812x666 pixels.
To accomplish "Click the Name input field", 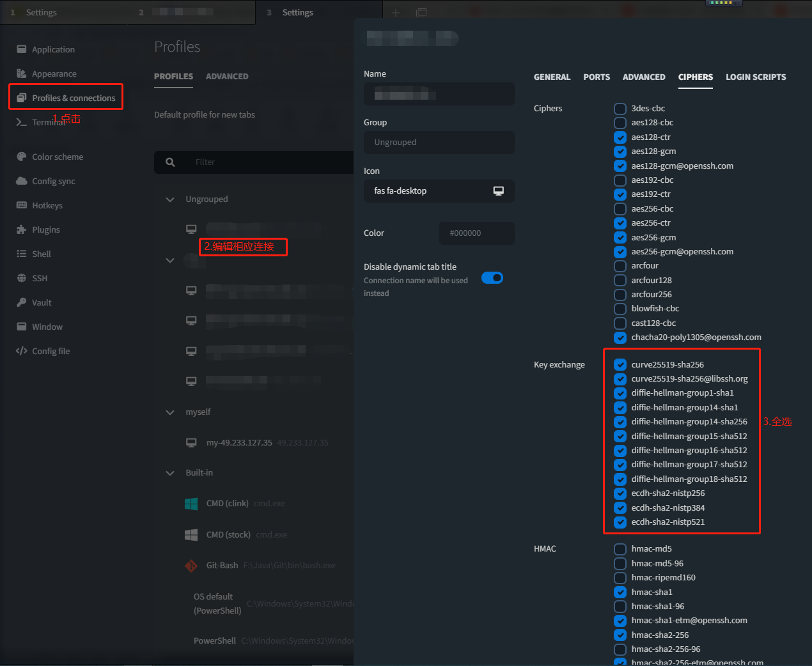I will coord(439,94).
